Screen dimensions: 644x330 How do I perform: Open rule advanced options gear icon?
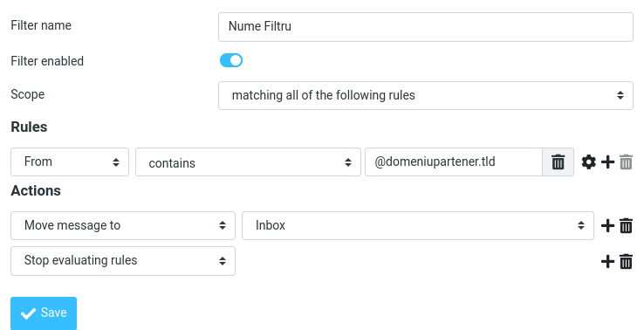pos(588,162)
